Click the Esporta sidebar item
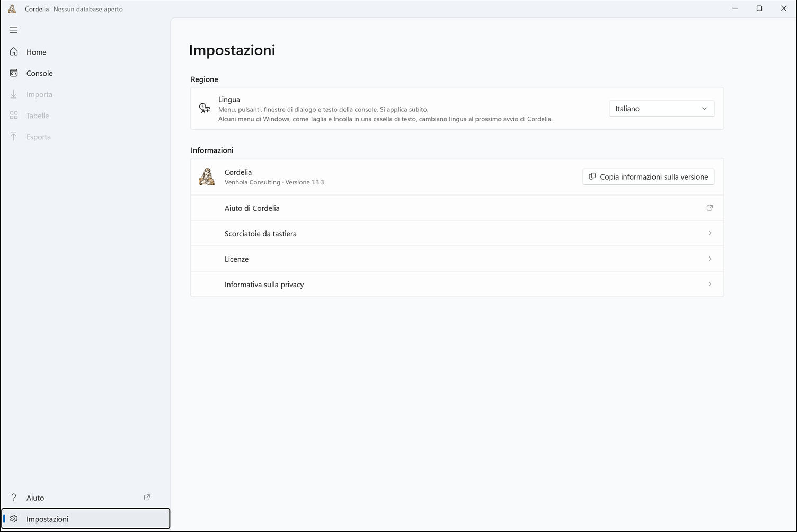 86,137
